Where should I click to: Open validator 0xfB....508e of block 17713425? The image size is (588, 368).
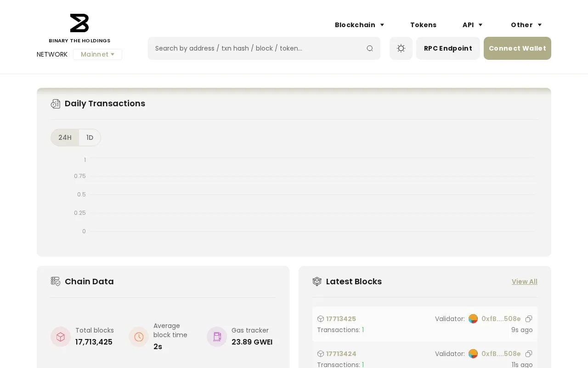(501, 319)
